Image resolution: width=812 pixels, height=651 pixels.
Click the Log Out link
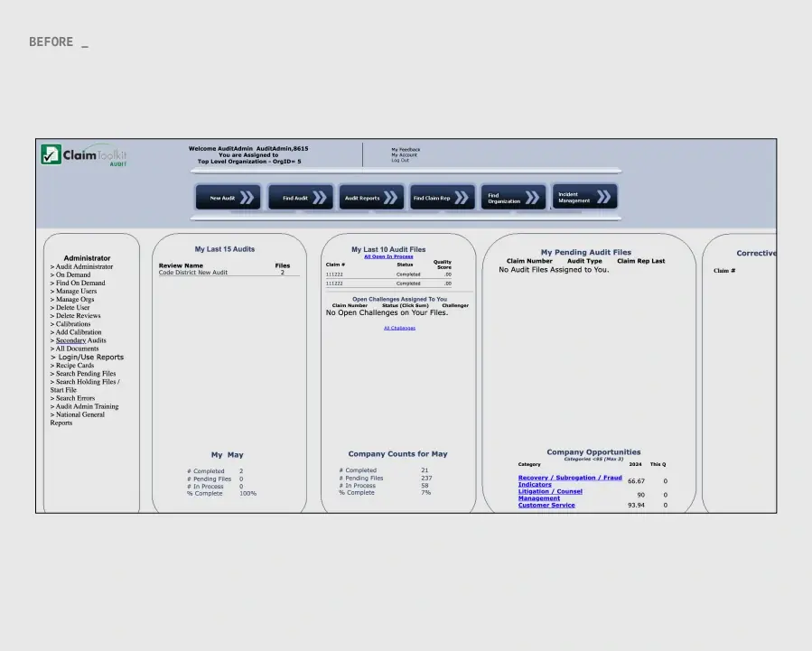point(400,160)
